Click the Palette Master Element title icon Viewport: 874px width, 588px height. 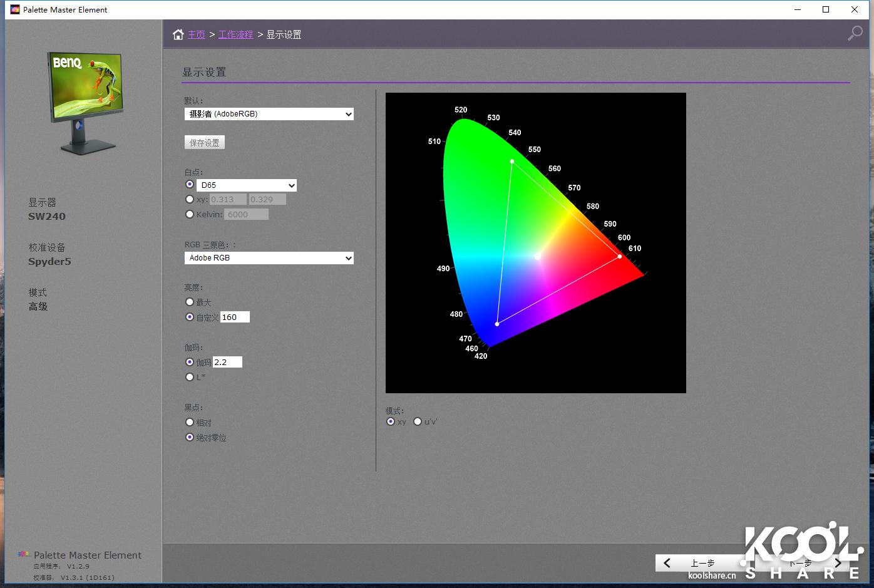point(15,9)
